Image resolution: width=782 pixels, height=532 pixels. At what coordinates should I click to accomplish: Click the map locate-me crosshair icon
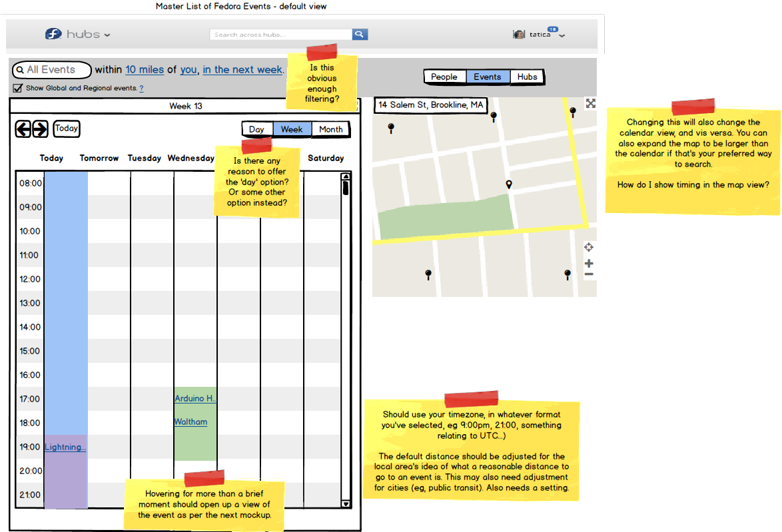588,247
